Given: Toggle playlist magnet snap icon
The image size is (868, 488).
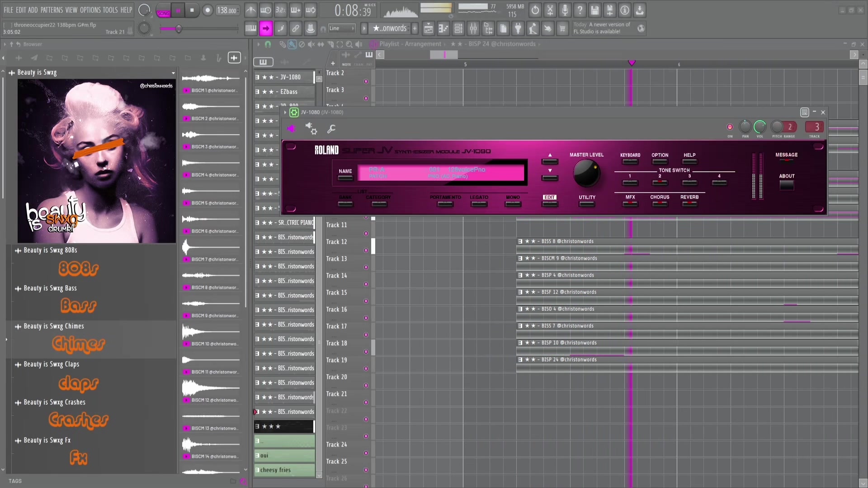Looking at the screenshot, I should coord(268,44).
